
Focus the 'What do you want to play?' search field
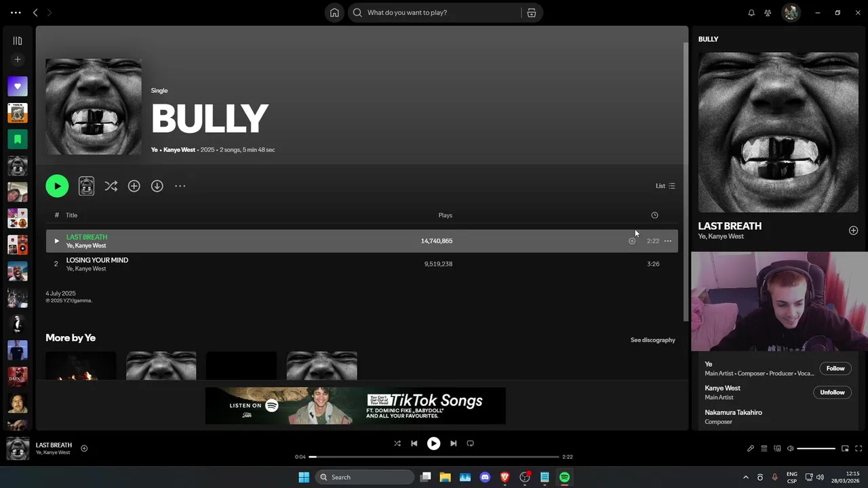435,12
